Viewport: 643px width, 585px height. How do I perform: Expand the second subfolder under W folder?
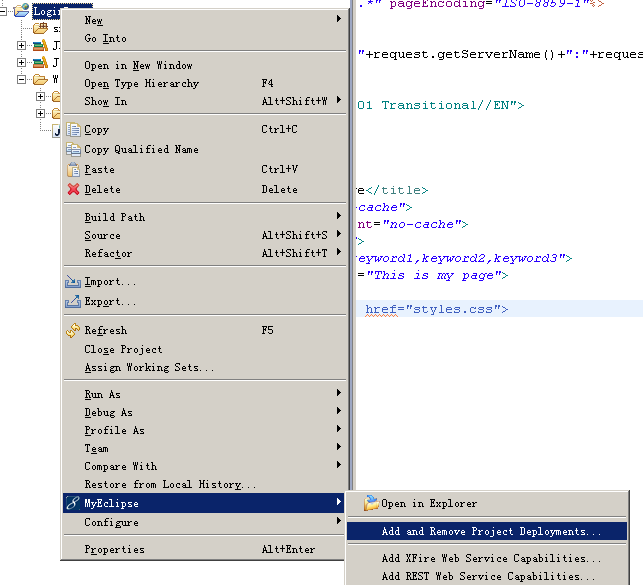(x=40, y=113)
